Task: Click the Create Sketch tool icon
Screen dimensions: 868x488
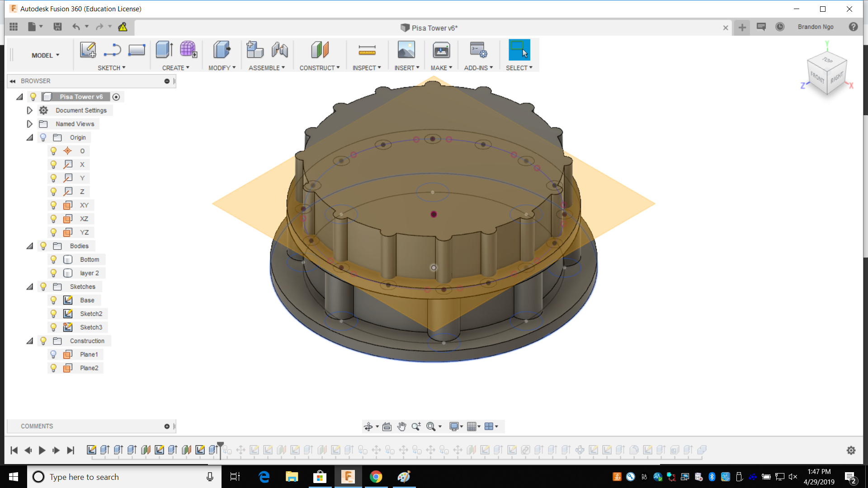Action: click(x=88, y=50)
